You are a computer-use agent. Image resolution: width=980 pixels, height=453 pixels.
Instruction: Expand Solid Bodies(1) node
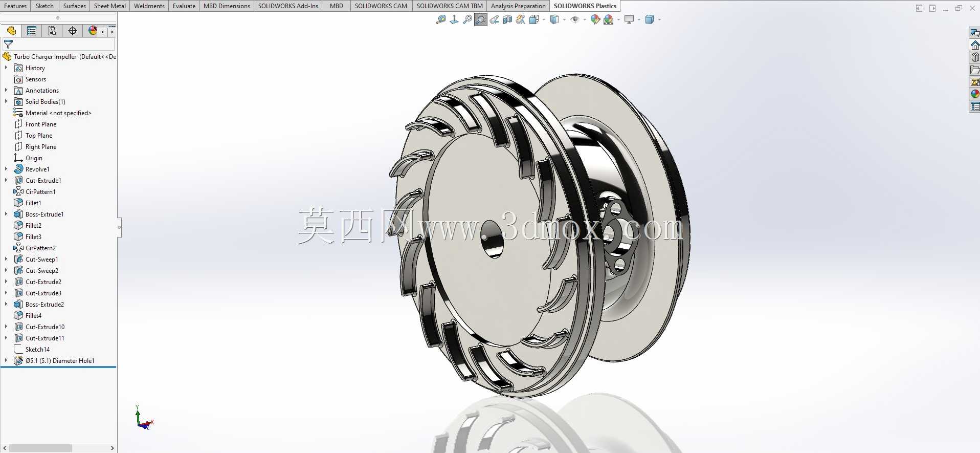6,101
